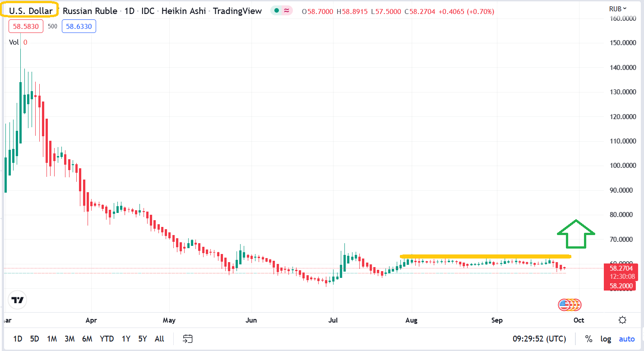
Task: Toggle auto scale mode
Action: (626, 338)
